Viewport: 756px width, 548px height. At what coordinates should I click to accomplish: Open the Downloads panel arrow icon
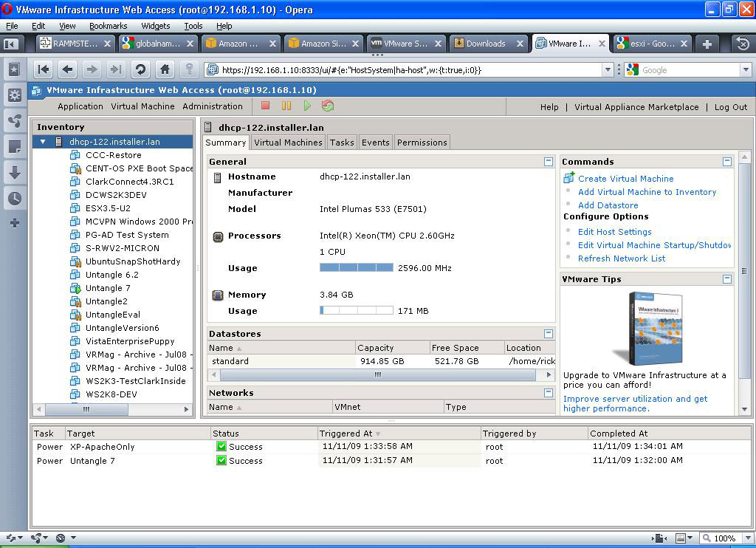point(15,172)
